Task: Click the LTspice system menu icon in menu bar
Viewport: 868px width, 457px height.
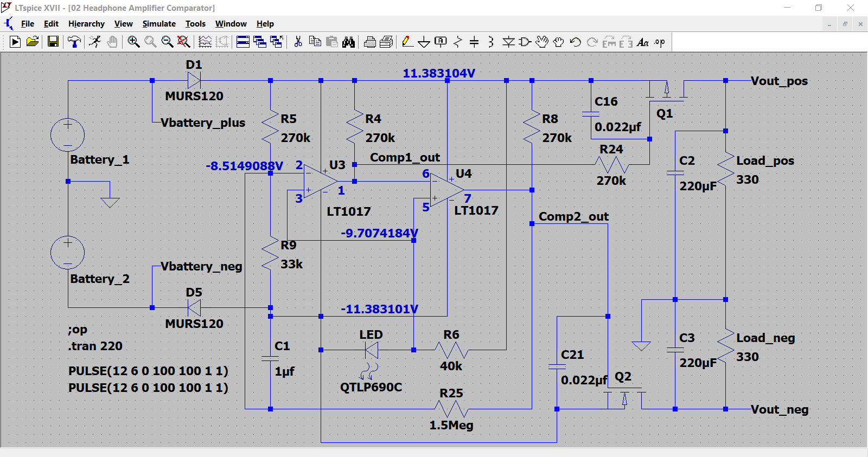Action: pos(8,24)
